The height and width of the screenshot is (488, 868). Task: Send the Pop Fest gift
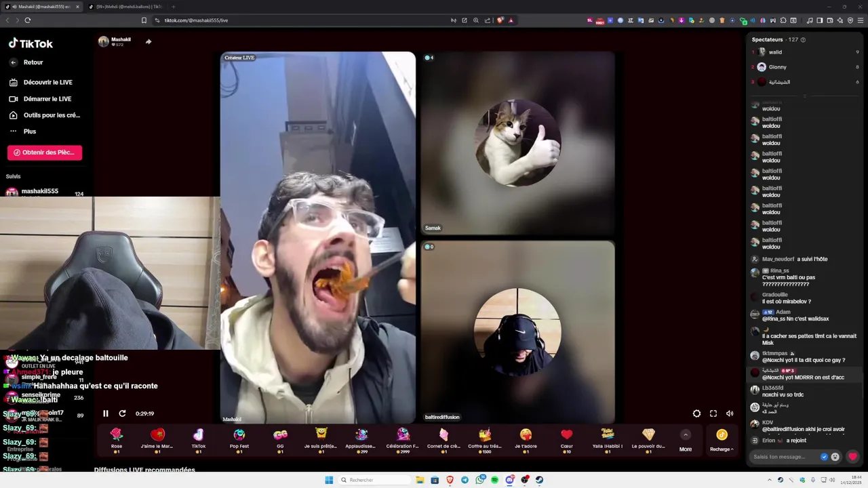(239, 440)
